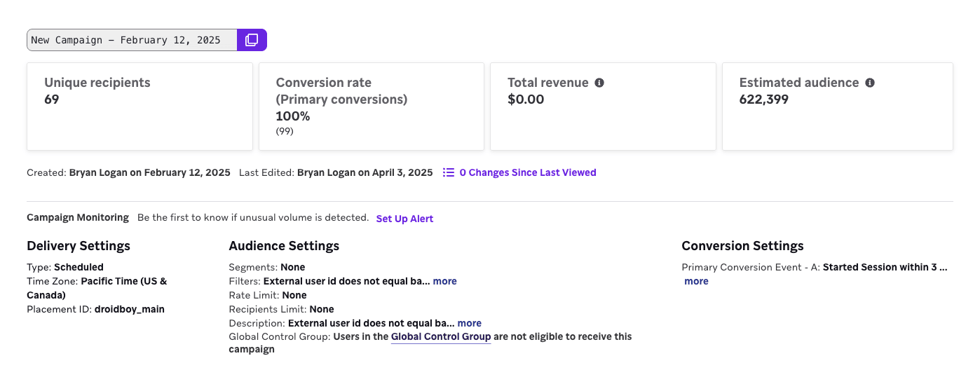The height and width of the screenshot is (384, 980).
Task: Expand the Filters row with more
Action: (x=444, y=281)
